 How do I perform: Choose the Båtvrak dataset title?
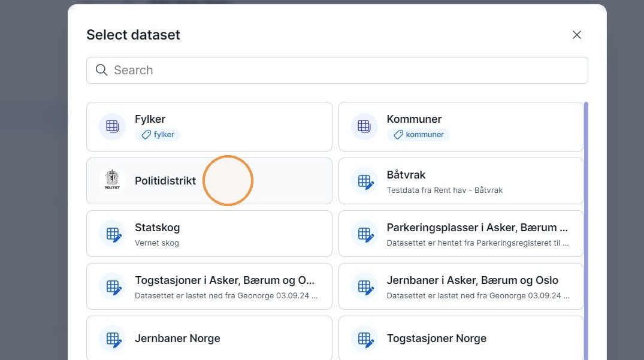pos(406,175)
